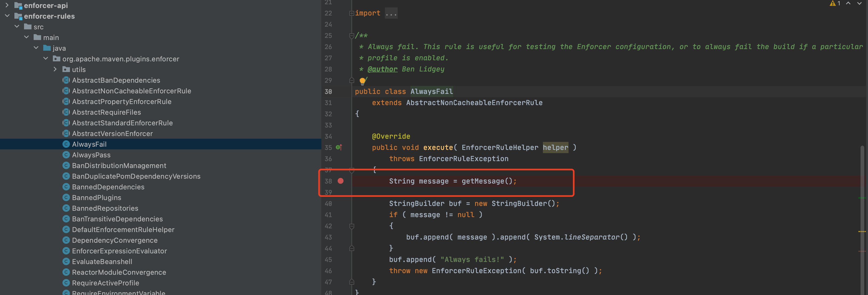Click the @author Javadoc tag link

382,69
